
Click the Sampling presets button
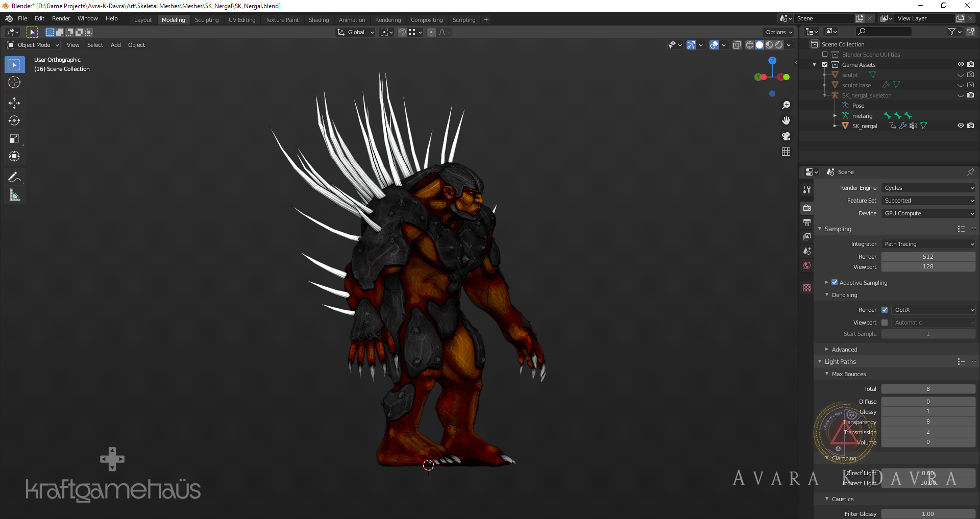click(962, 229)
